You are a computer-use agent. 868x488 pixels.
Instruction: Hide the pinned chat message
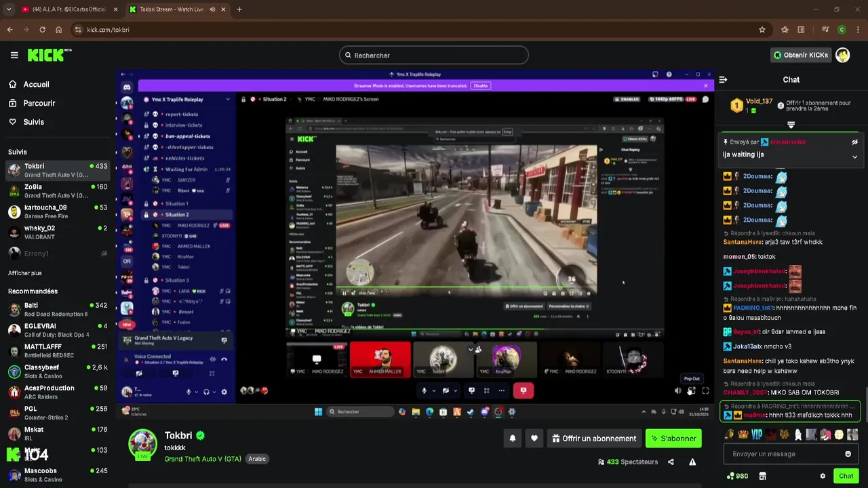click(x=854, y=142)
